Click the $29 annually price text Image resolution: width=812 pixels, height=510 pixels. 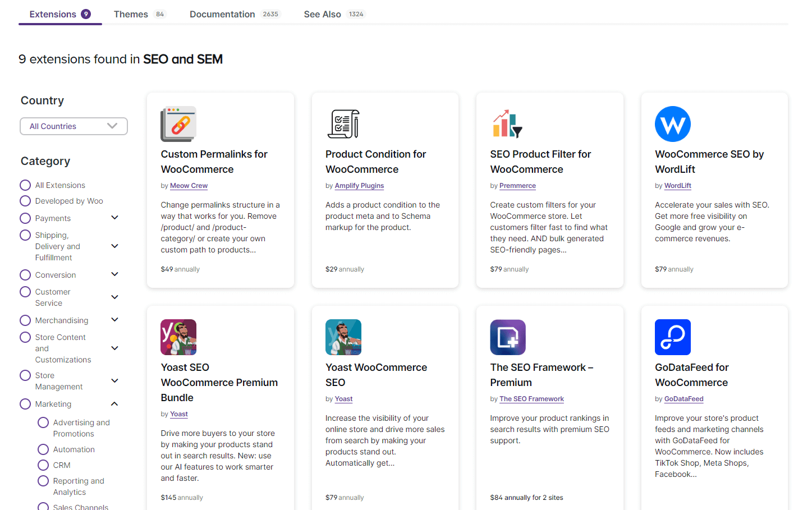(345, 269)
